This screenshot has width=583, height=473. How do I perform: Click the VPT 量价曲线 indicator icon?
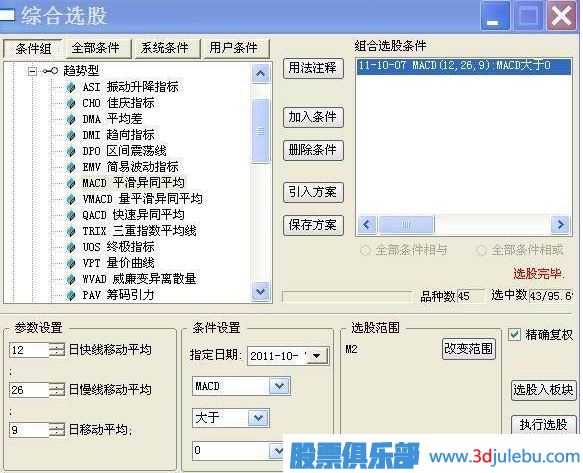click(x=71, y=263)
